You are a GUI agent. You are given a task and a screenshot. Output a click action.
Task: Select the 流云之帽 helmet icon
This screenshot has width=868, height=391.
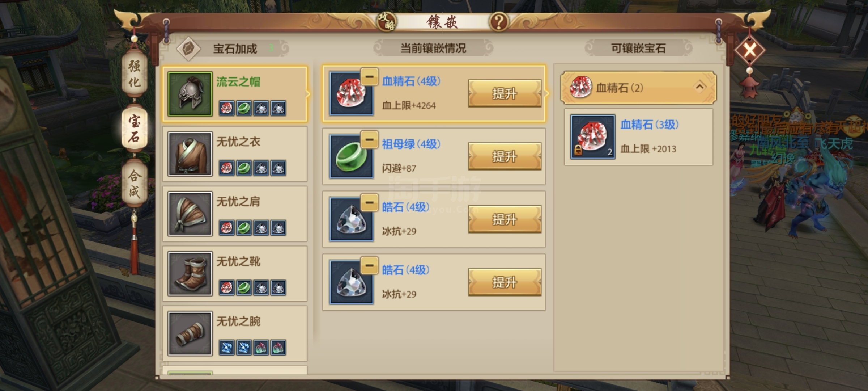tap(190, 94)
